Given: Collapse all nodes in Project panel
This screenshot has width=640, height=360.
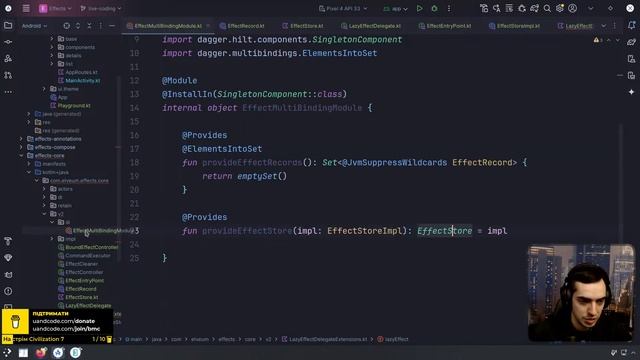Looking at the screenshot, I should click(x=89, y=26).
